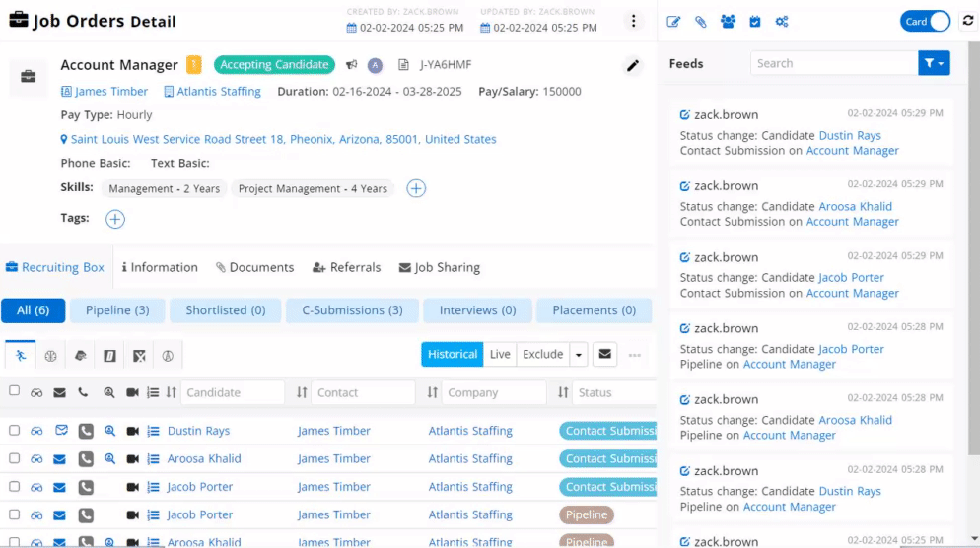Check the Aroosa Khalid Contact Submission row checkbox
The image size is (980, 548).
(x=14, y=458)
